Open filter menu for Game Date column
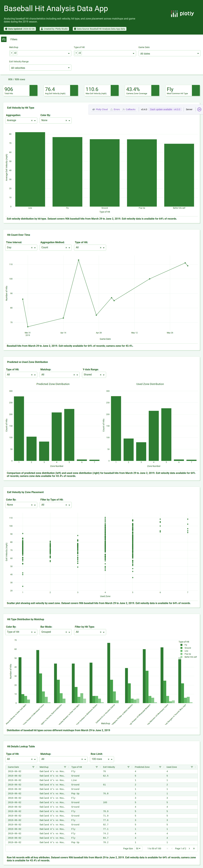Image resolution: width=203 pixels, height=868 pixels. (x=33, y=767)
